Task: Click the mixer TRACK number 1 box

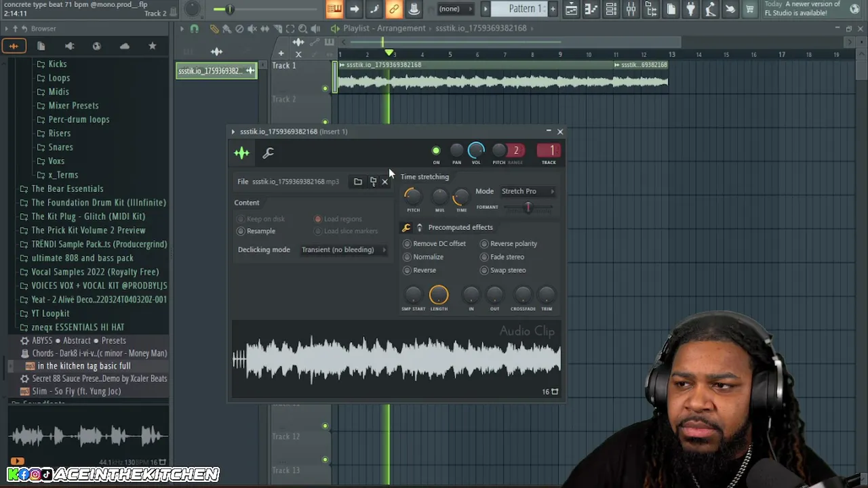Action: coord(549,150)
